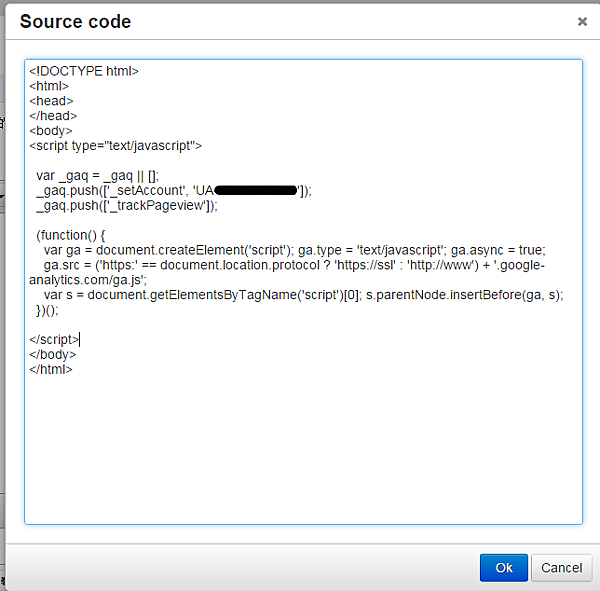Image resolution: width=600 pixels, height=591 pixels.
Task: Click the 'ga.src =' line
Action: pyautogui.click(x=294, y=265)
